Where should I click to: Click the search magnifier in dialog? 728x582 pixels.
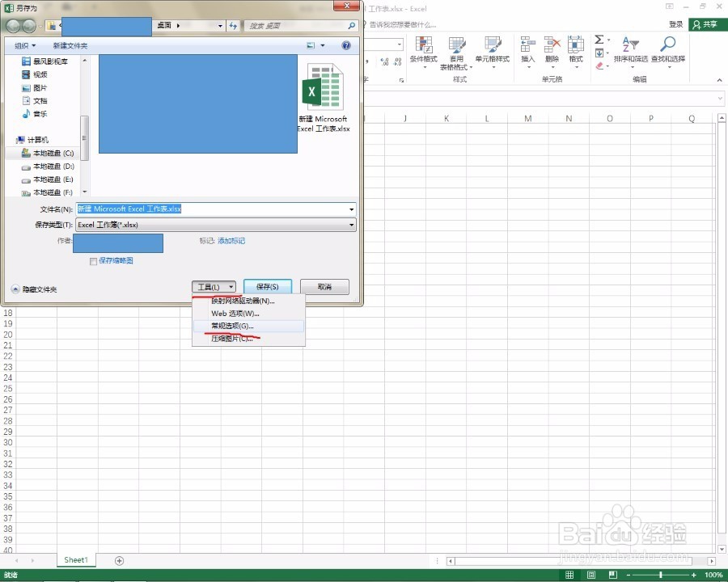coord(352,26)
